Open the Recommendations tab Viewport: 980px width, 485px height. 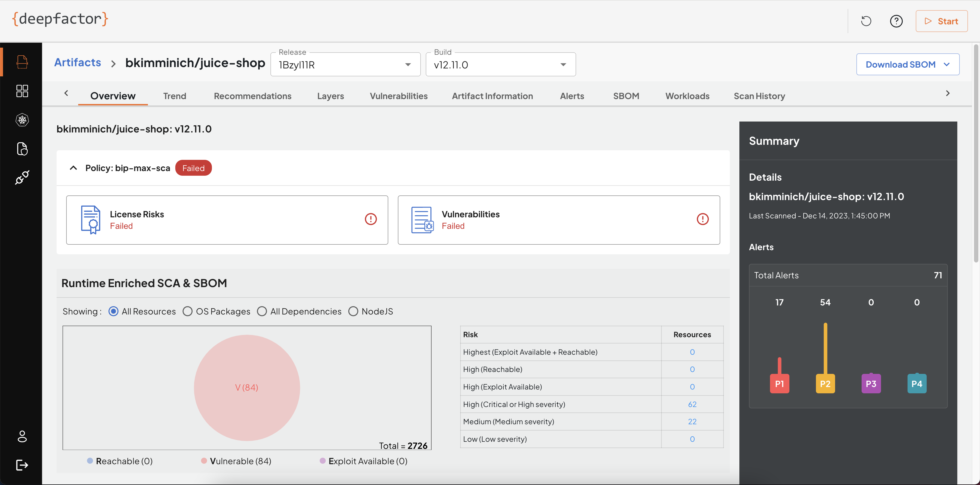pos(252,96)
